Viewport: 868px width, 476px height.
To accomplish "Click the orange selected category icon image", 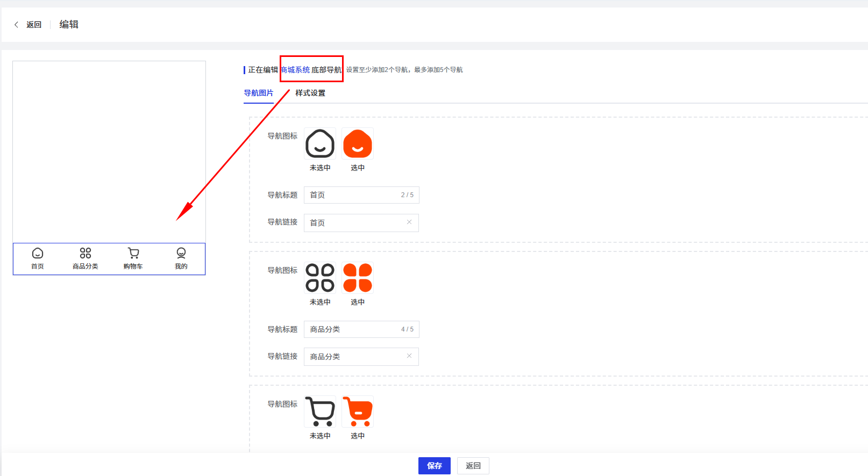I will click(358, 278).
